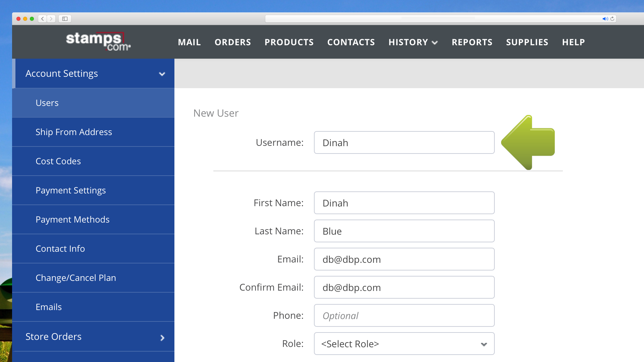Open the REPORTS section
Viewport: 644px width, 362px height.
(472, 42)
